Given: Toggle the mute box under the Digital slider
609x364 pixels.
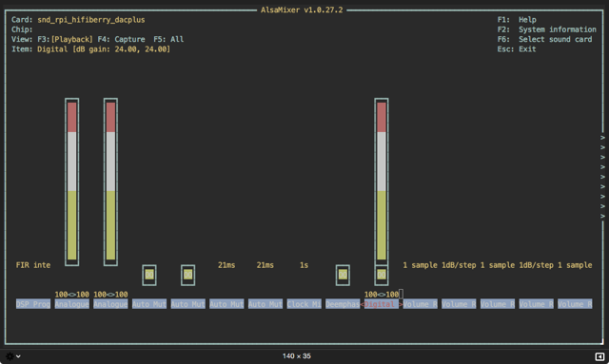Looking at the screenshot, I should tap(382, 275).
